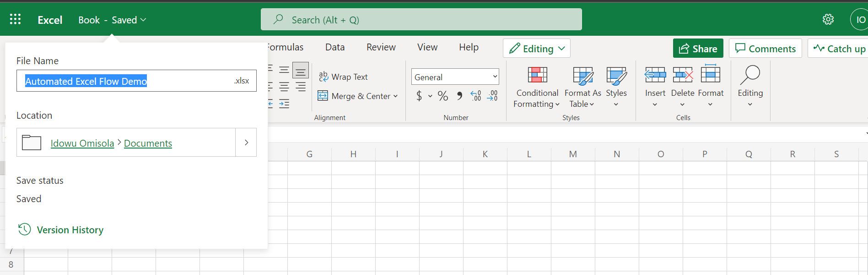This screenshot has width=868, height=275.
Task: Open the app launcher waffle icon
Action: [x=15, y=19]
